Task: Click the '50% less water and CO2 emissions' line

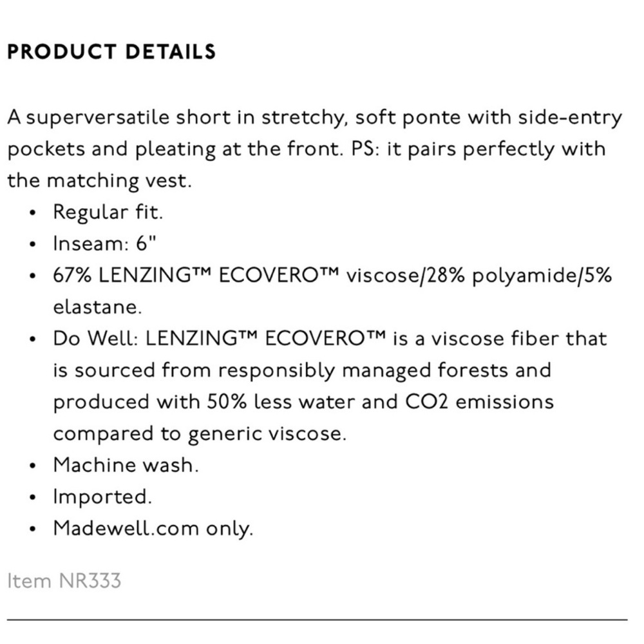Action: coord(381,402)
